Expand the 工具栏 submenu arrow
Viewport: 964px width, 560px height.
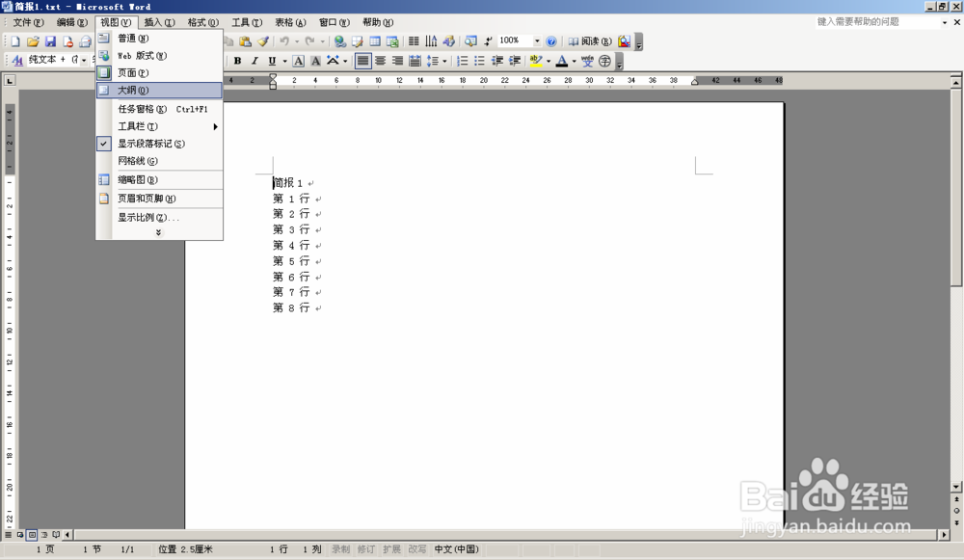pos(215,126)
